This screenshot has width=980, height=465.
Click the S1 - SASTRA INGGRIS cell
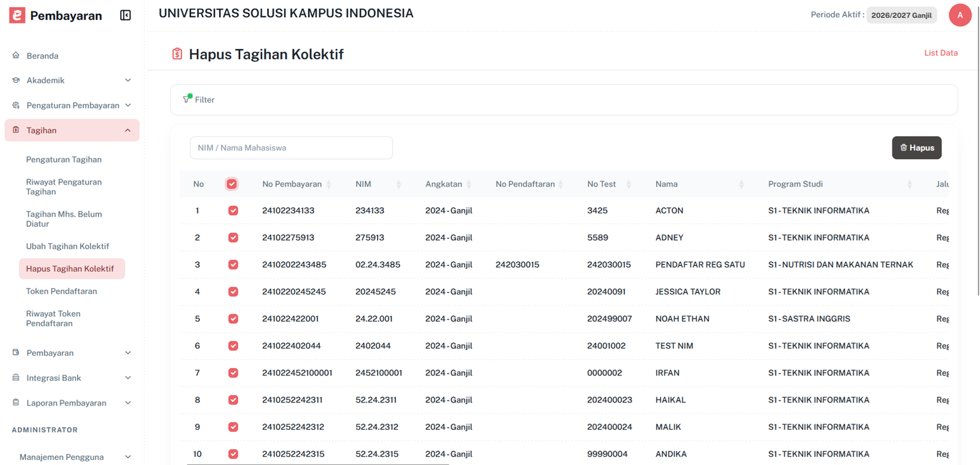[x=809, y=319]
